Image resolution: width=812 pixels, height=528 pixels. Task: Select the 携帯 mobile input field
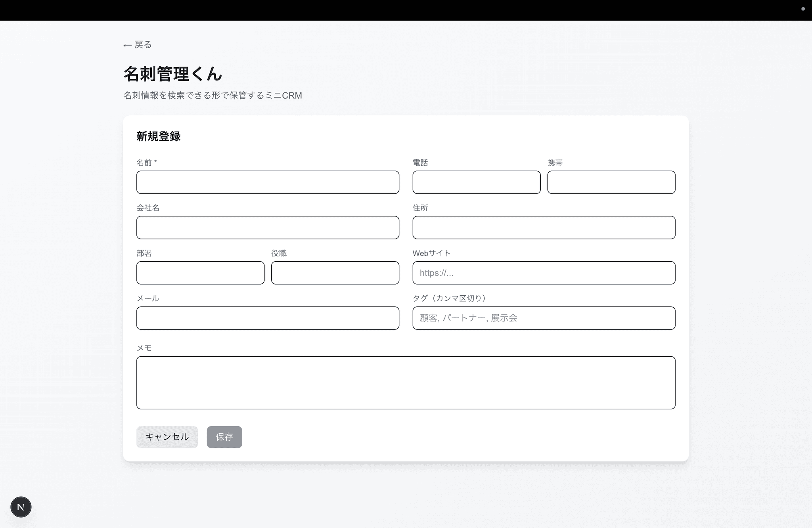(x=611, y=182)
